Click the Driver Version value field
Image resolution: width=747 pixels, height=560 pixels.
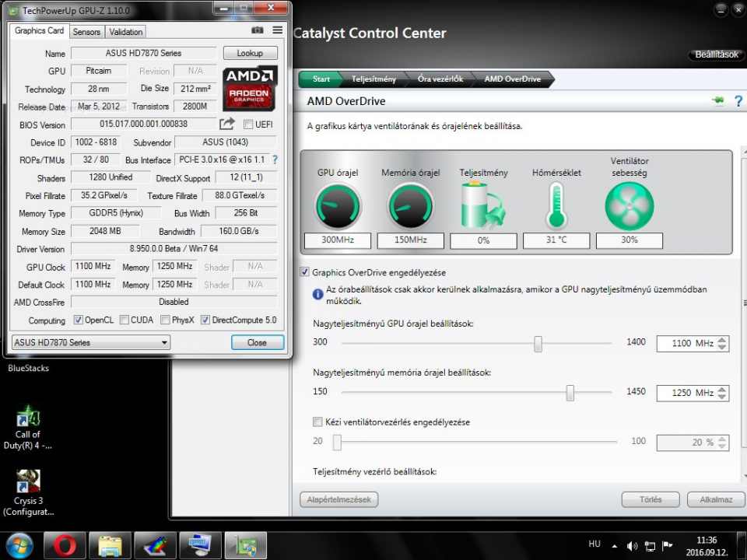[x=174, y=249]
